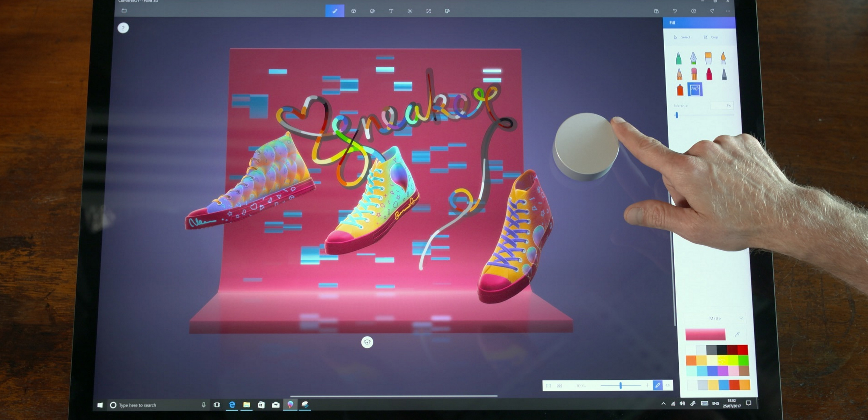Pick the Fill bucket tool
The image size is (868, 420).
pos(695,89)
